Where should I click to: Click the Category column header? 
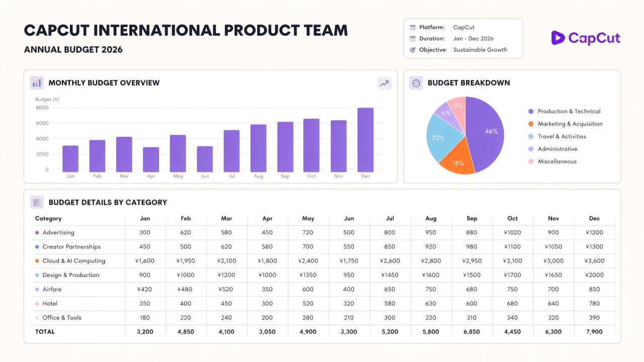(x=48, y=219)
